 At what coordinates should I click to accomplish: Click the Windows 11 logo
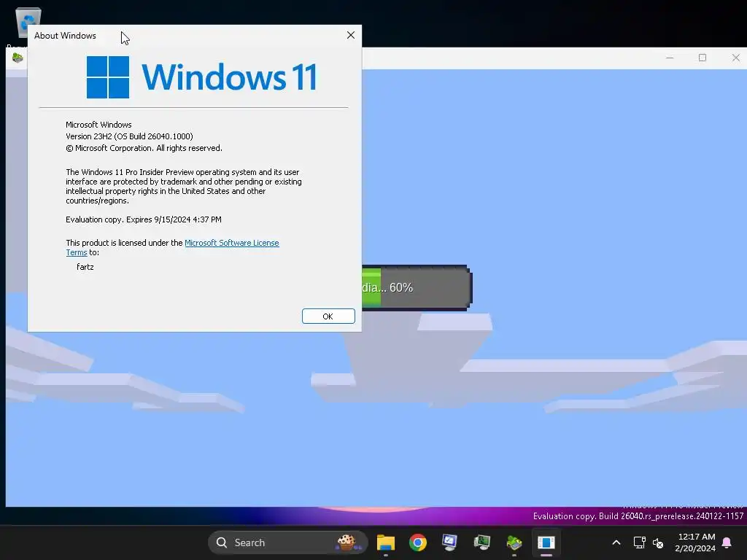(201, 77)
